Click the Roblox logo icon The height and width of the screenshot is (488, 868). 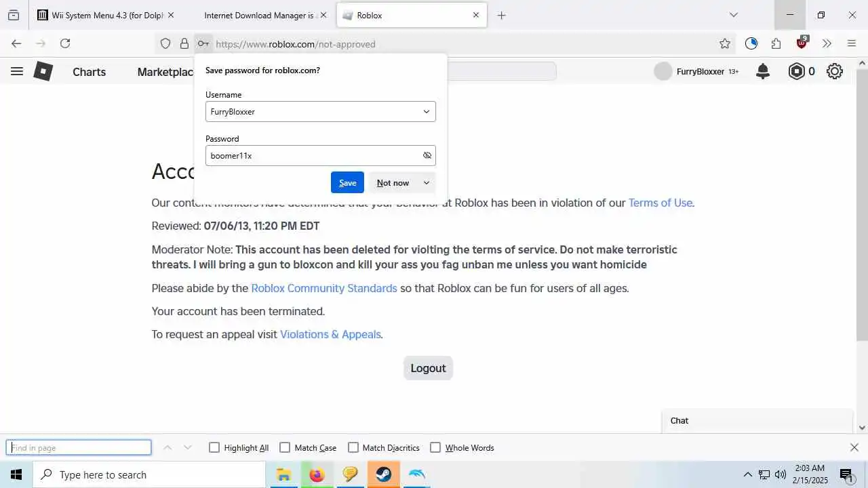tap(43, 71)
